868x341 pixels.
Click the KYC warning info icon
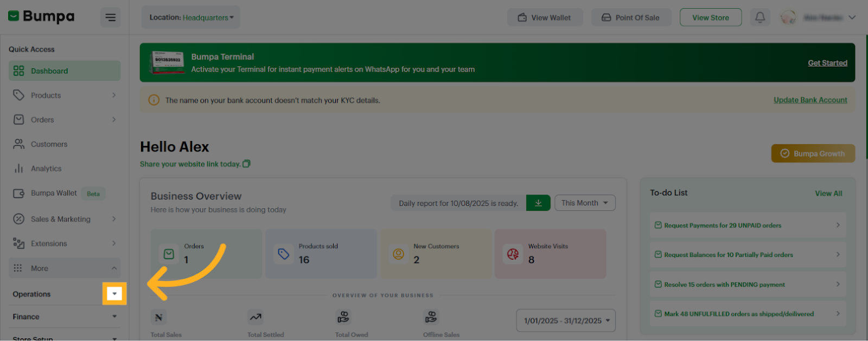(x=154, y=100)
